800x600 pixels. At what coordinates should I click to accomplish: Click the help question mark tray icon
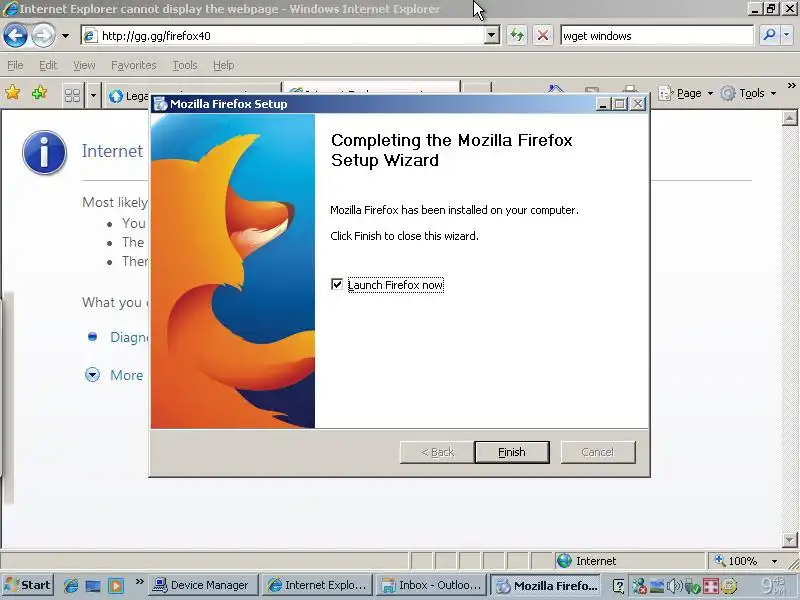[618, 586]
